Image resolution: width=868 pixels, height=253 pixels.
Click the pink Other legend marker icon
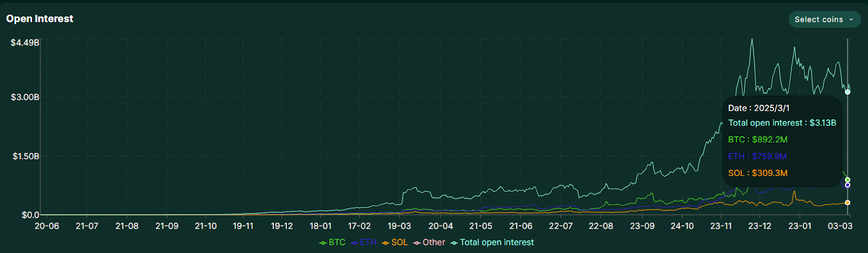point(417,243)
